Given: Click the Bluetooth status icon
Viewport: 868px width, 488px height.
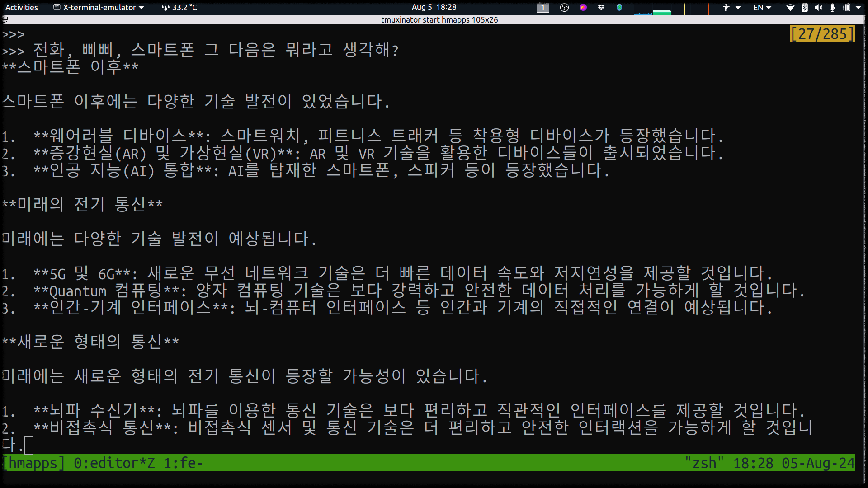Looking at the screenshot, I should (805, 7).
